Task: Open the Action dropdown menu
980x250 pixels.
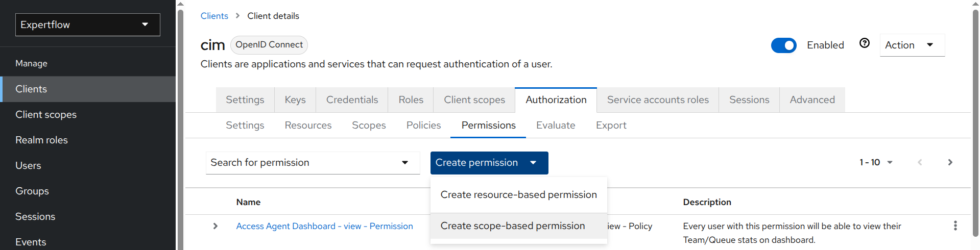Action: [912, 45]
